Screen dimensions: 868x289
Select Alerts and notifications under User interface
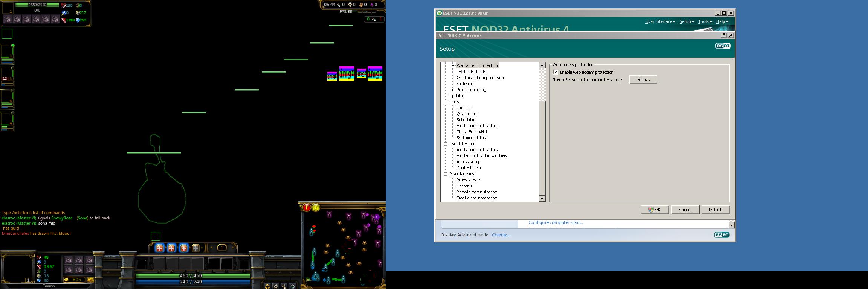pyautogui.click(x=477, y=150)
